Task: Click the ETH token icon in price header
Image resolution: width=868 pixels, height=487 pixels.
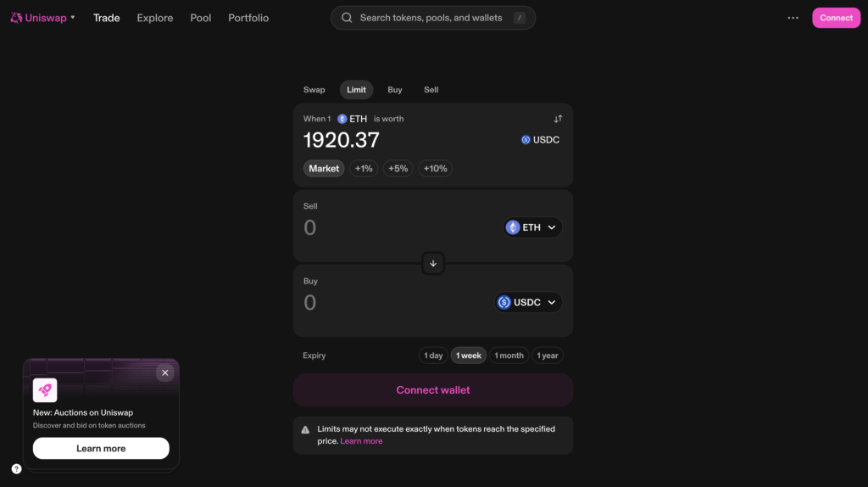Action: 342,119
